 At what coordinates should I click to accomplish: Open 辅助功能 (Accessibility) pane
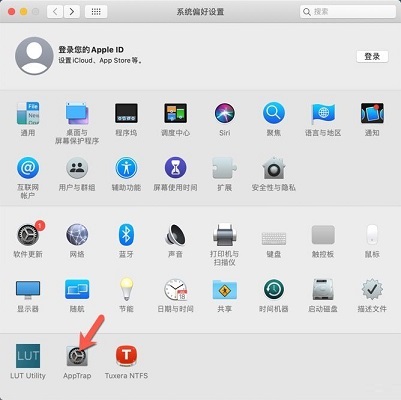tap(126, 168)
